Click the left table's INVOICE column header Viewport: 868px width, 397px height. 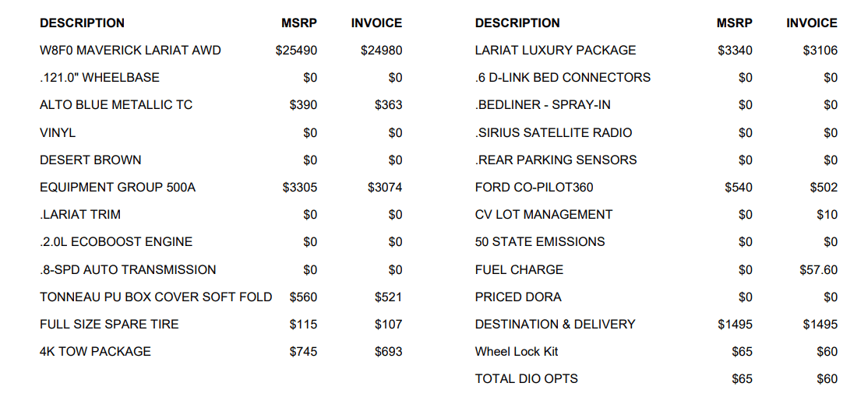point(376,23)
